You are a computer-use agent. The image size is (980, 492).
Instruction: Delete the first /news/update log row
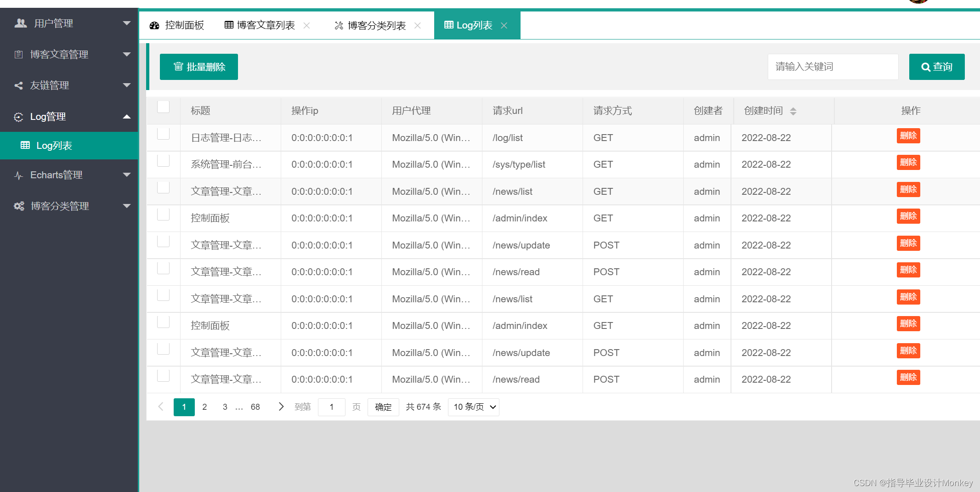point(908,243)
